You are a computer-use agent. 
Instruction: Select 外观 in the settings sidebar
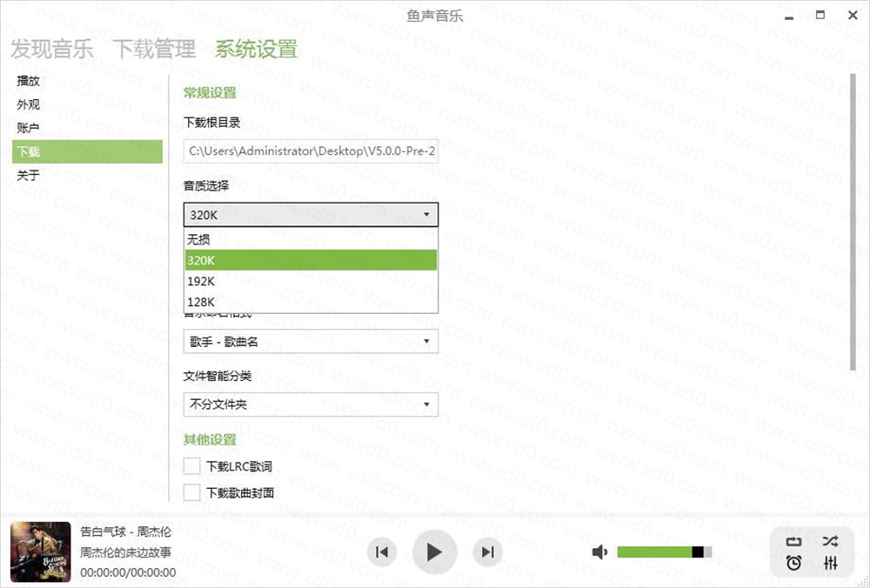point(87,105)
